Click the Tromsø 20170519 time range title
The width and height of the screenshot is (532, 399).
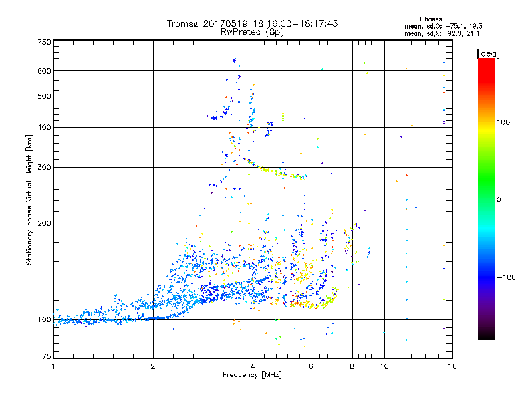tap(252, 23)
